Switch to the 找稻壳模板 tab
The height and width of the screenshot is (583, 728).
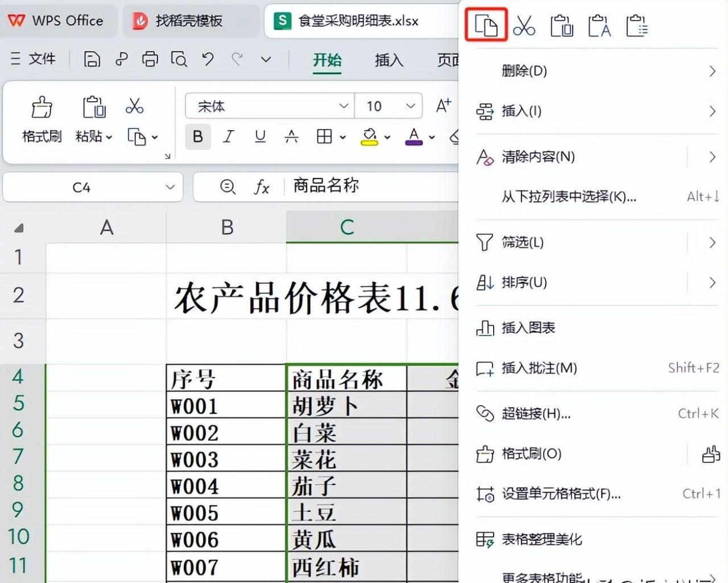tap(190, 21)
